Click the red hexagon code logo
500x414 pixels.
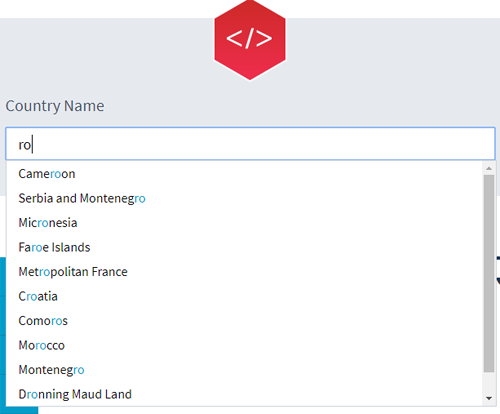point(250,40)
